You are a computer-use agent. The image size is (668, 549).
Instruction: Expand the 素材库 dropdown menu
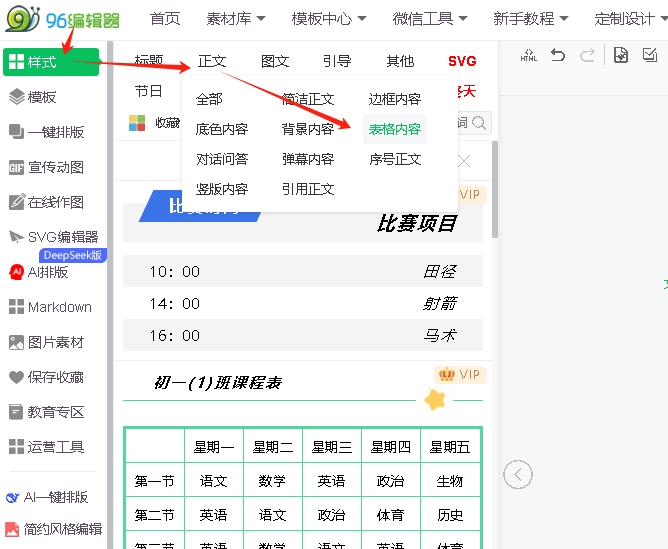[237, 18]
